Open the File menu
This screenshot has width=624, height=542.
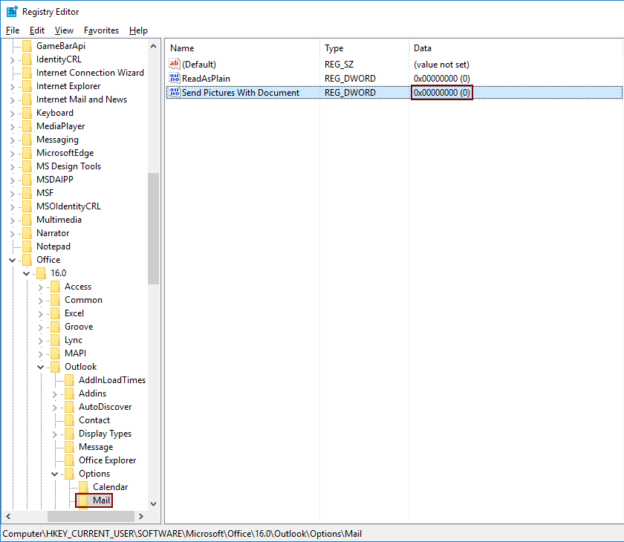coord(12,31)
